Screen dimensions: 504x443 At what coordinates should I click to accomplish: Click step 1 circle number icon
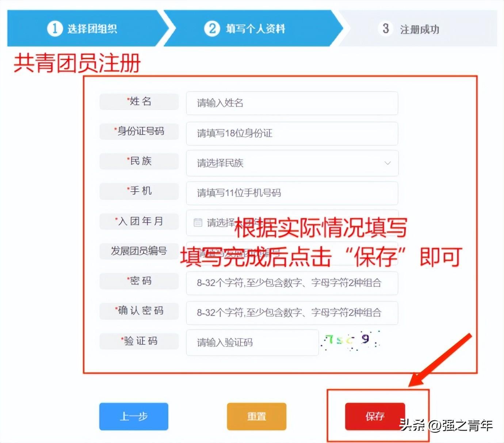(x=55, y=28)
